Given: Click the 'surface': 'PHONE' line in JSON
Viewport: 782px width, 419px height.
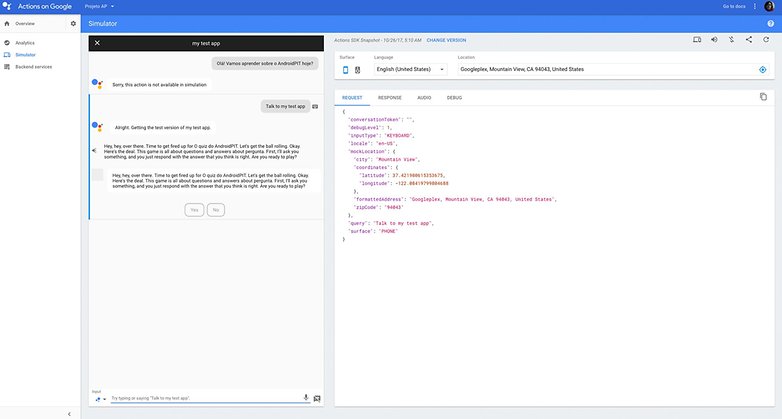Looking at the screenshot, I should pos(373,231).
